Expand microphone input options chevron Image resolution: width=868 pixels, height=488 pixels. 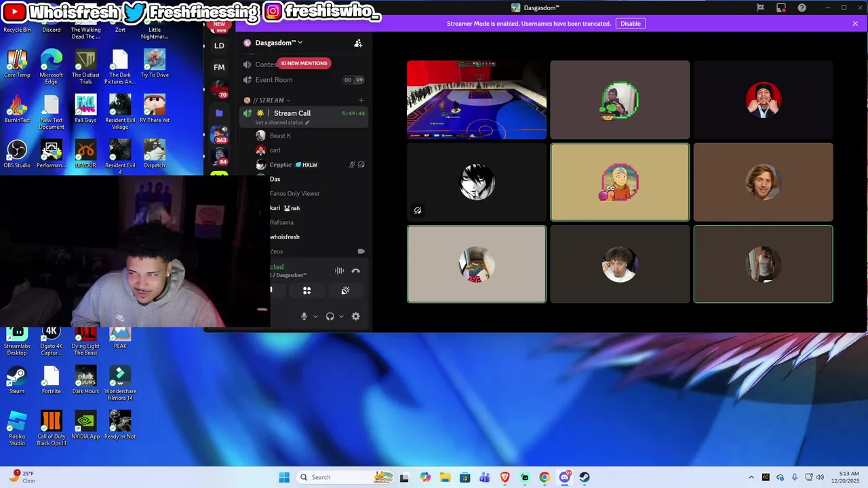[315, 317]
